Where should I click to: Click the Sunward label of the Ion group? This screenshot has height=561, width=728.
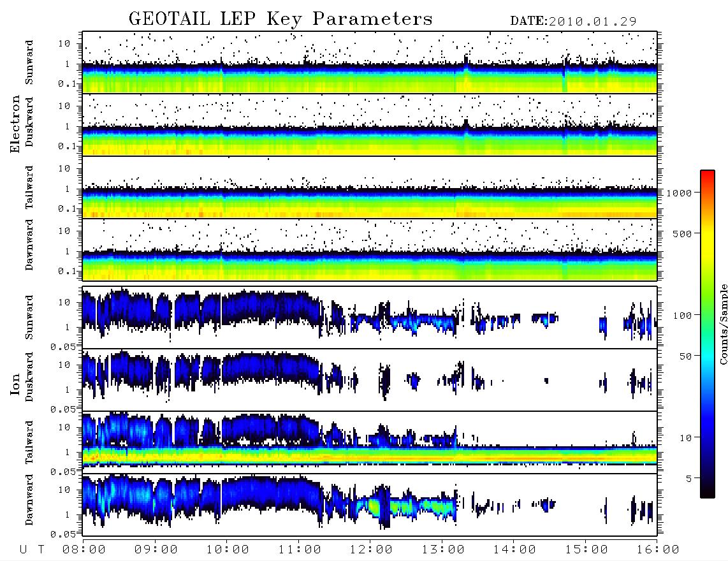coord(29,317)
